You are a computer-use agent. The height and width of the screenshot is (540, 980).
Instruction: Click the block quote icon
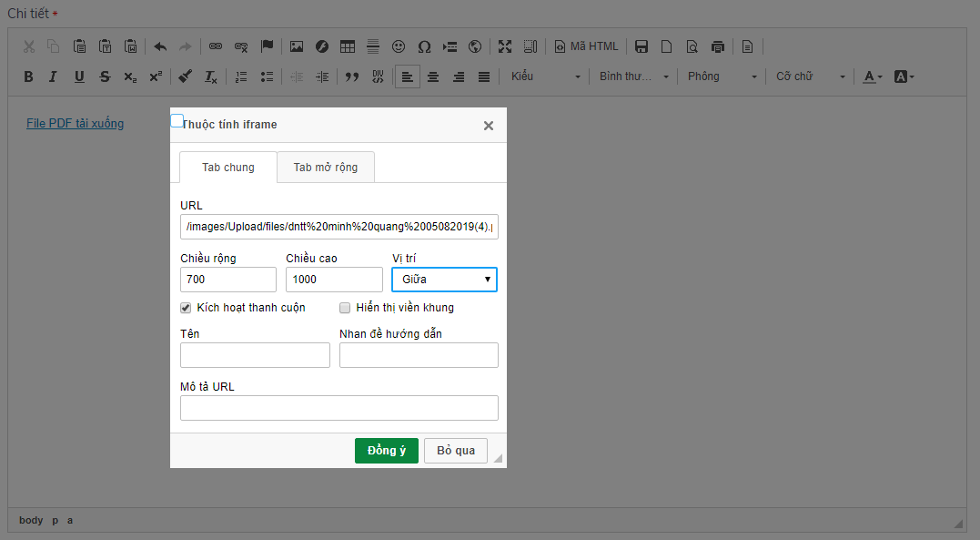pos(352,76)
